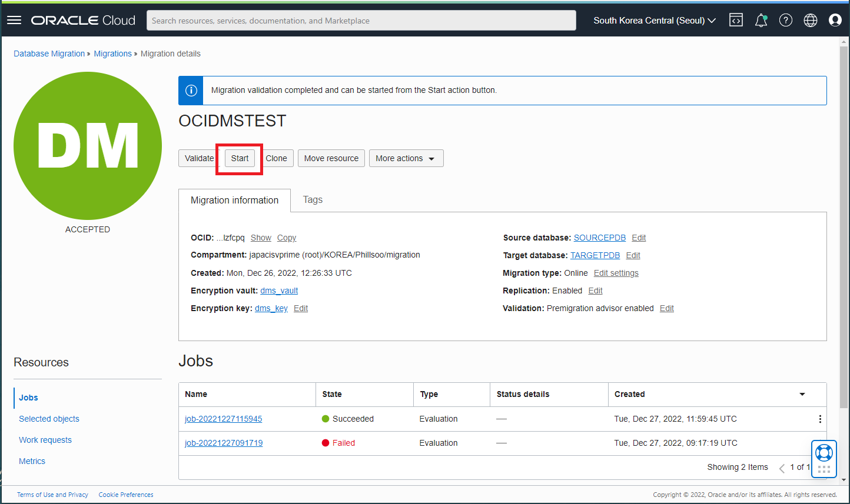The image size is (850, 504).
Task: Open the language globe menu
Action: pos(811,20)
